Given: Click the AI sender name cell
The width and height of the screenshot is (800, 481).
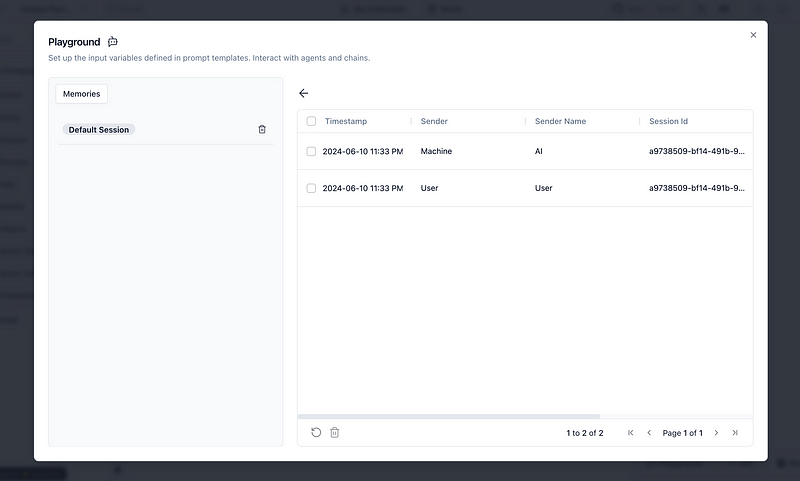Looking at the screenshot, I should click(539, 151).
